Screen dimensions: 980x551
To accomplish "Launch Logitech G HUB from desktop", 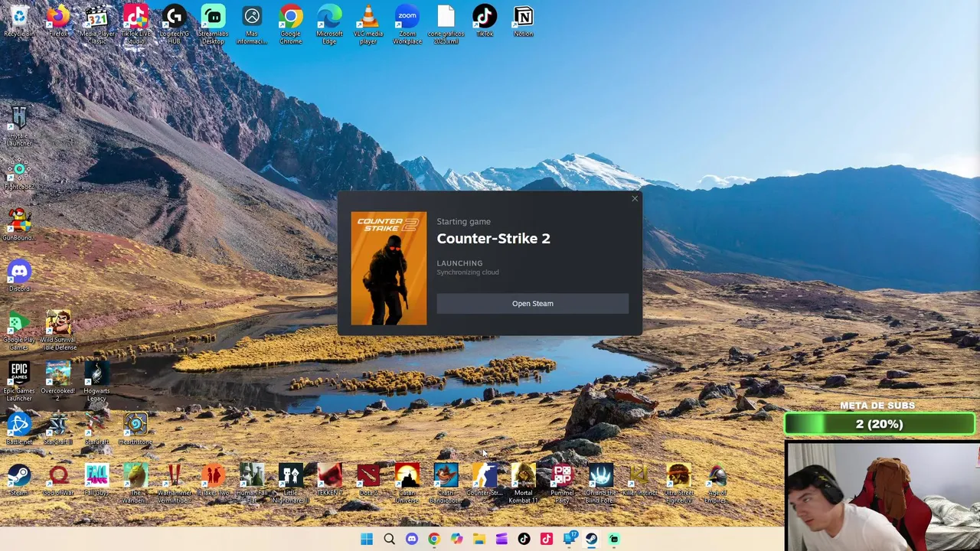I will click(x=175, y=24).
